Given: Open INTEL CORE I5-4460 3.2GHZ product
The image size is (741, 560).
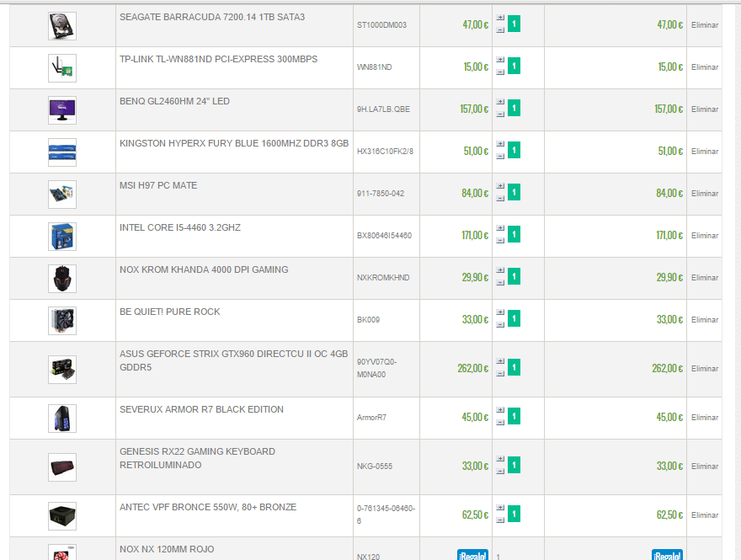Looking at the screenshot, I should click(x=180, y=227).
